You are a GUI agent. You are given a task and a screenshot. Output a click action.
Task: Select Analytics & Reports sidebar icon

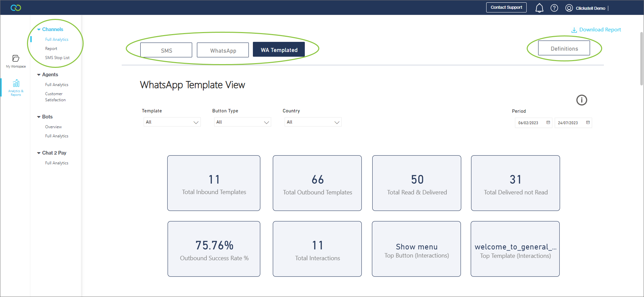(16, 87)
